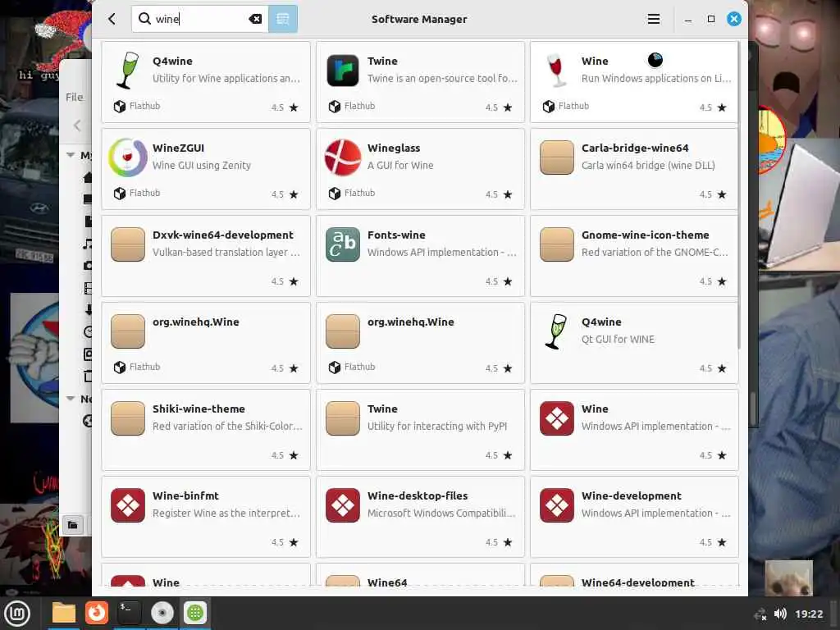Image resolution: width=840 pixels, height=630 pixels.
Task: Click 'Red variation of the Shiki-Color…' description
Action: (x=227, y=427)
